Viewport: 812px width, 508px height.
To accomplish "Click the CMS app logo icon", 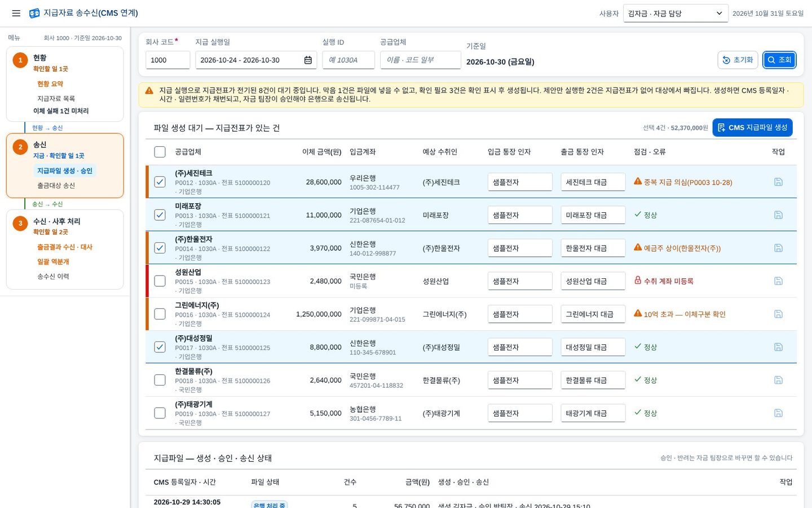I will (34, 13).
